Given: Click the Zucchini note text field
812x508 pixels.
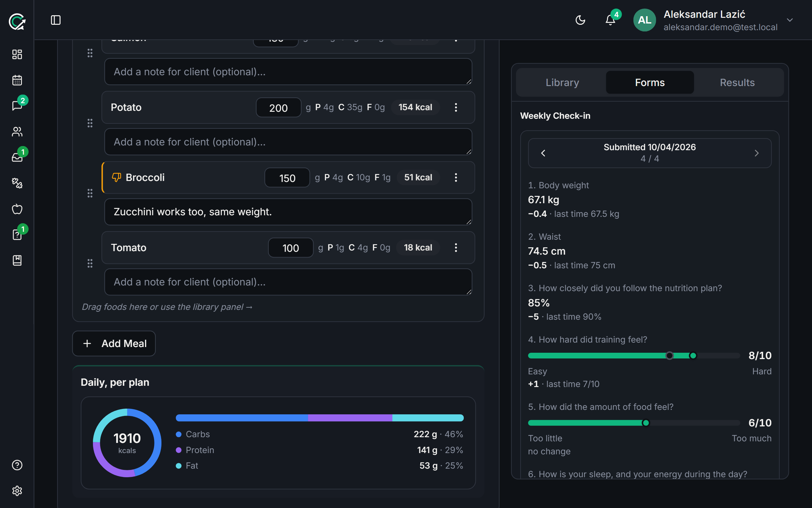Looking at the screenshot, I should coord(288,212).
